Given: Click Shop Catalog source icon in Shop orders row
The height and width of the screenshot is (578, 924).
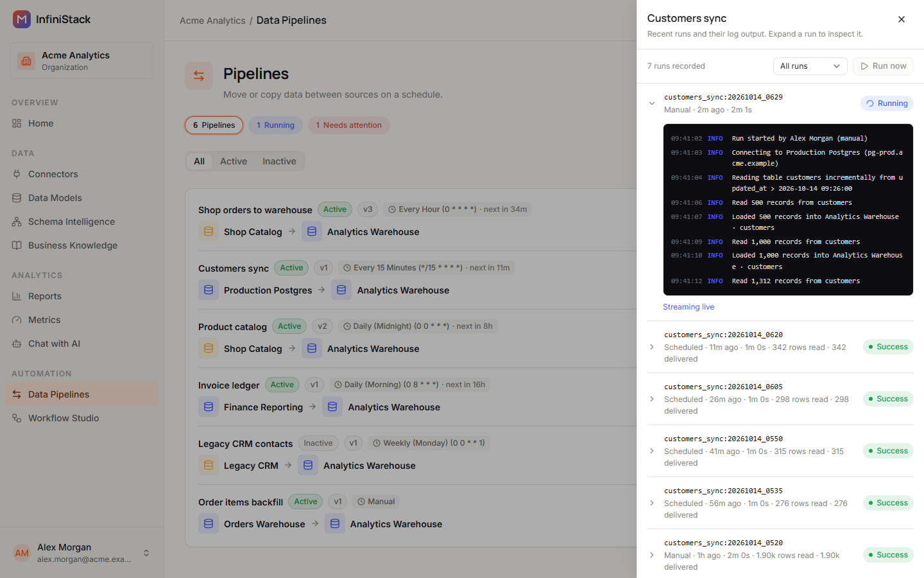Looking at the screenshot, I should coord(209,232).
